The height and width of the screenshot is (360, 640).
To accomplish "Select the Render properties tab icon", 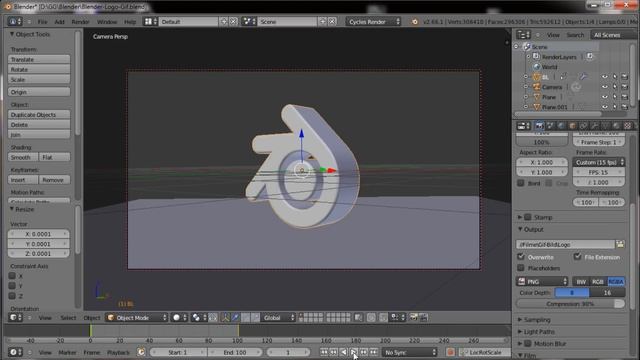I will coord(539,126).
